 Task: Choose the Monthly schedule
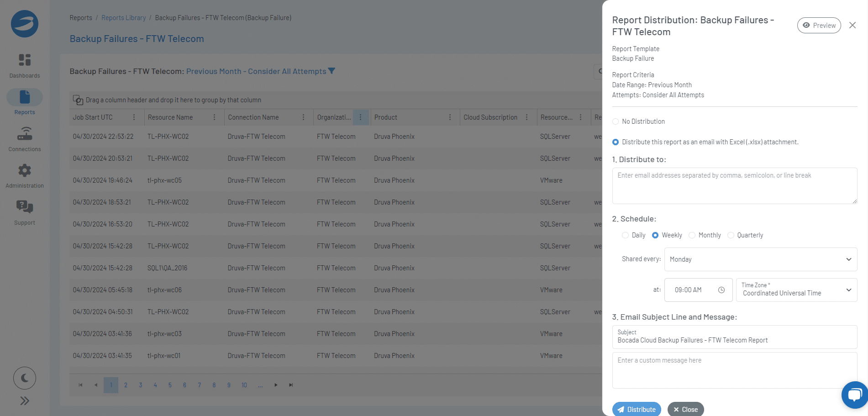pyautogui.click(x=692, y=235)
